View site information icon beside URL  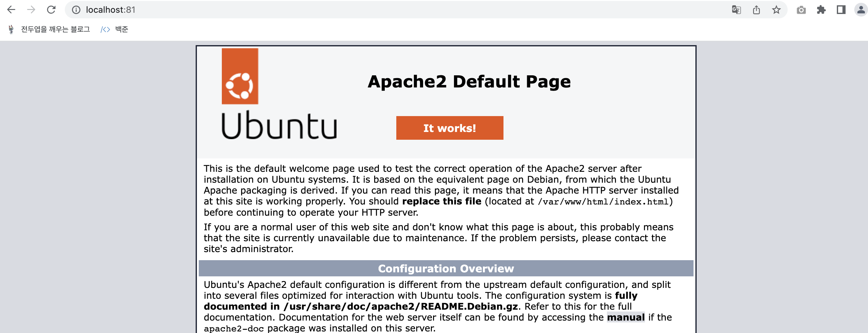pos(76,10)
